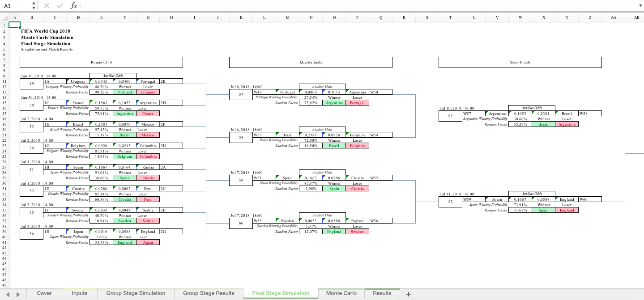Open Insert Function via fx icon
The height and width of the screenshot is (300, 644).
(x=74, y=6)
